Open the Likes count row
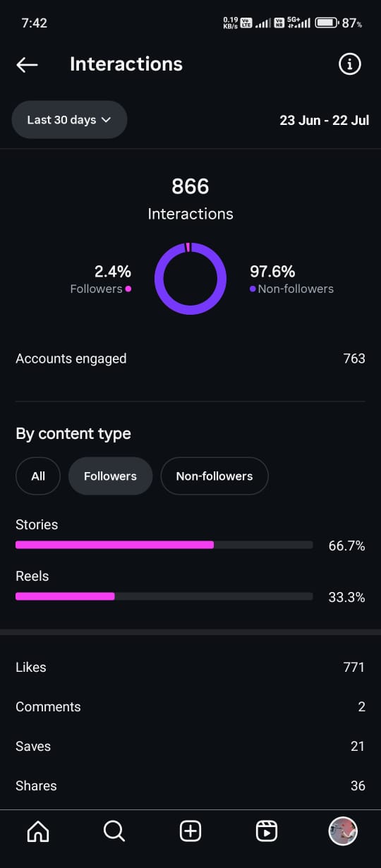381x868 pixels. click(190, 667)
